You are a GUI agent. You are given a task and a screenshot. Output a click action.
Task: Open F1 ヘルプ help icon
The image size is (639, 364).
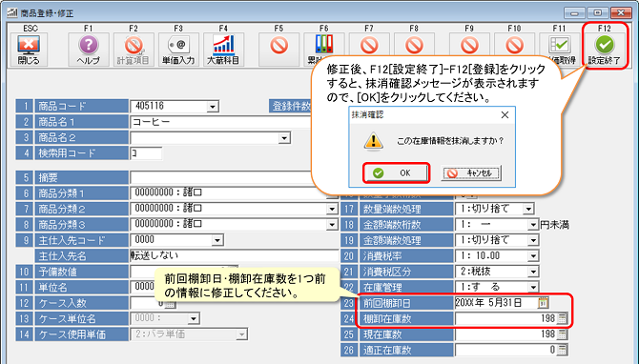click(89, 50)
